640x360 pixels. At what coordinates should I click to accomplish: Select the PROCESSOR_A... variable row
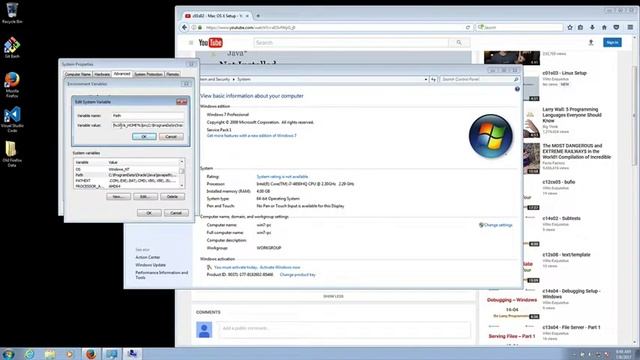[127, 186]
